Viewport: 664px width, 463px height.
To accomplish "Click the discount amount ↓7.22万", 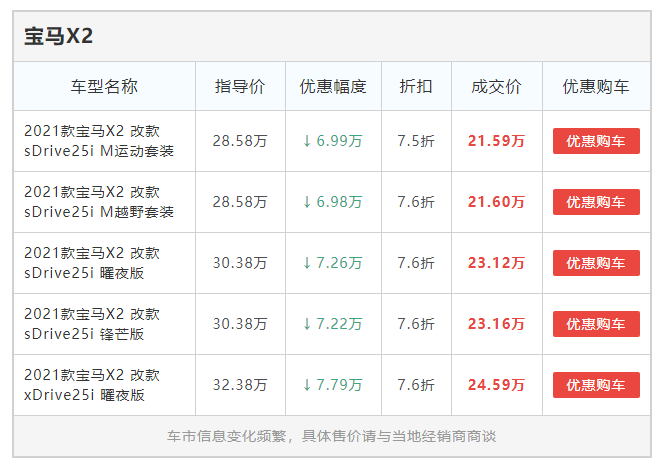I will (x=333, y=324).
